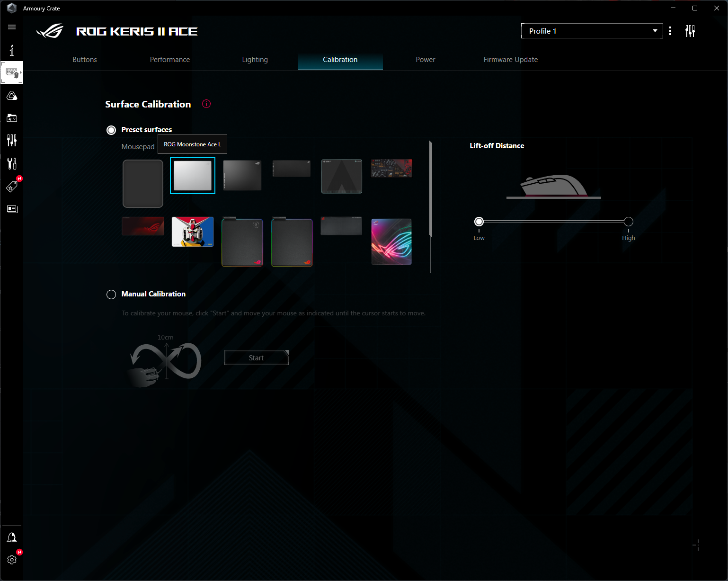The image size is (728, 581).
Task: Open the Game Library folder icon
Action: tap(12, 118)
